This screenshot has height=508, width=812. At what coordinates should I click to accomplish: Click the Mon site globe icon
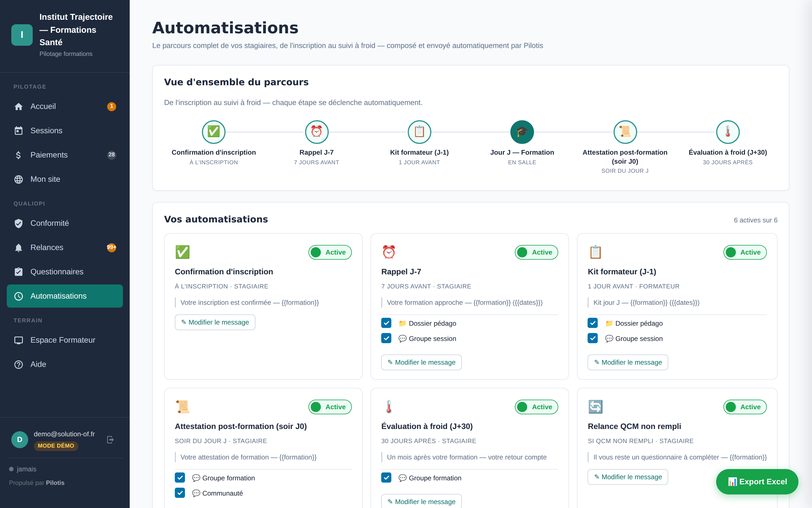(x=18, y=179)
